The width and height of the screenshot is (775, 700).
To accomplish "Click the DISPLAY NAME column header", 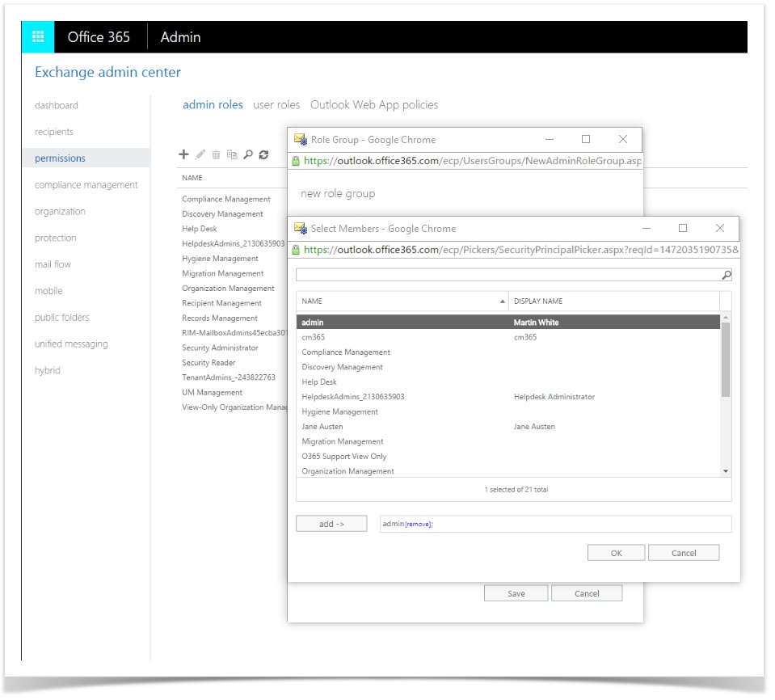I will (614, 301).
